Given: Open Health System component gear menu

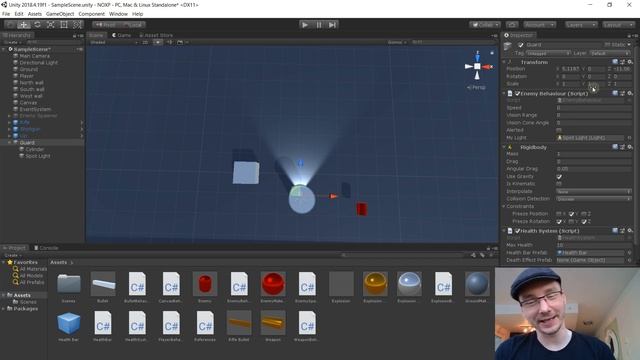Looking at the screenshot, I should (630, 231).
